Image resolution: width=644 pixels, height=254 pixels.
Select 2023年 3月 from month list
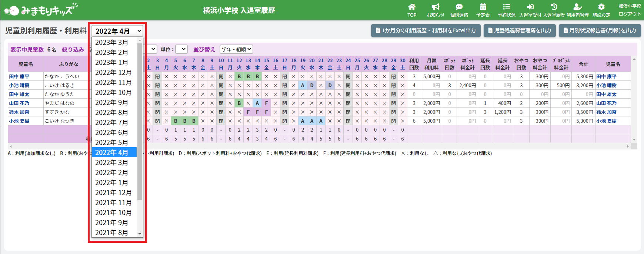tap(112, 42)
